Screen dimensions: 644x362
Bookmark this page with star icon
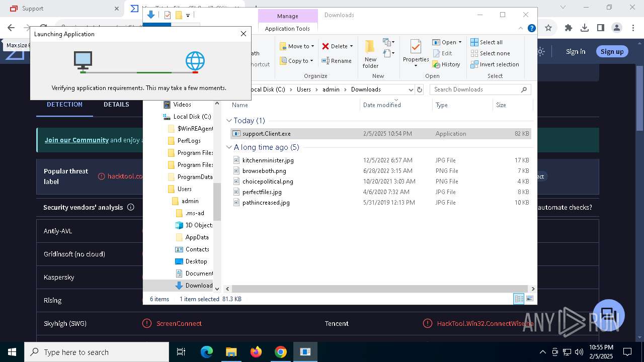pyautogui.click(x=548, y=28)
